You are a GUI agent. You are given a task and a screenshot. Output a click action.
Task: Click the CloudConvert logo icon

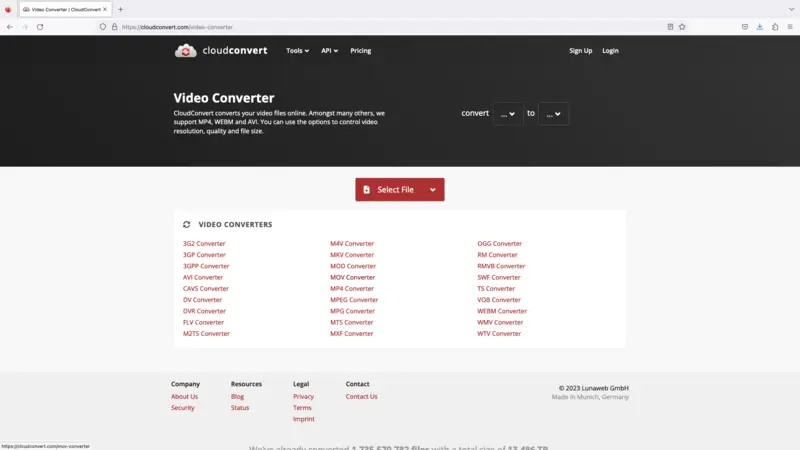185,51
